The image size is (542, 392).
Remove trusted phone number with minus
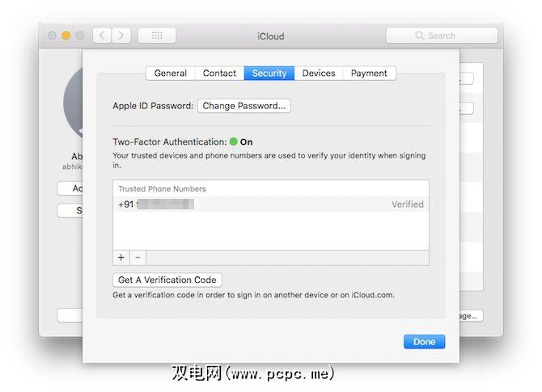pyautogui.click(x=138, y=258)
